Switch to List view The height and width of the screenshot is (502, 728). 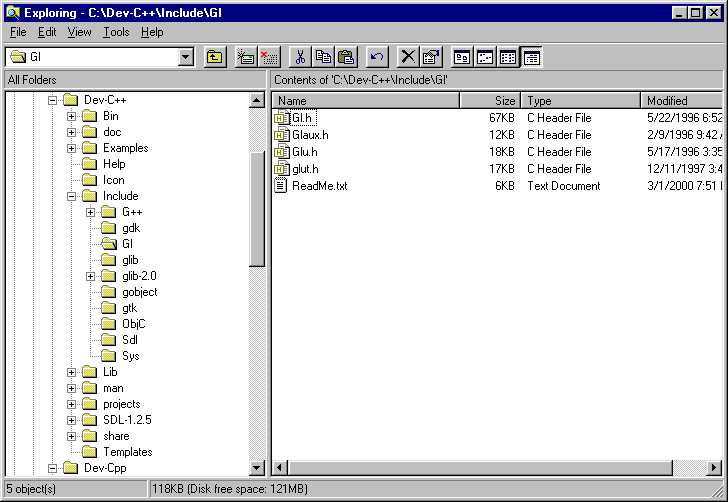click(x=509, y=57)
